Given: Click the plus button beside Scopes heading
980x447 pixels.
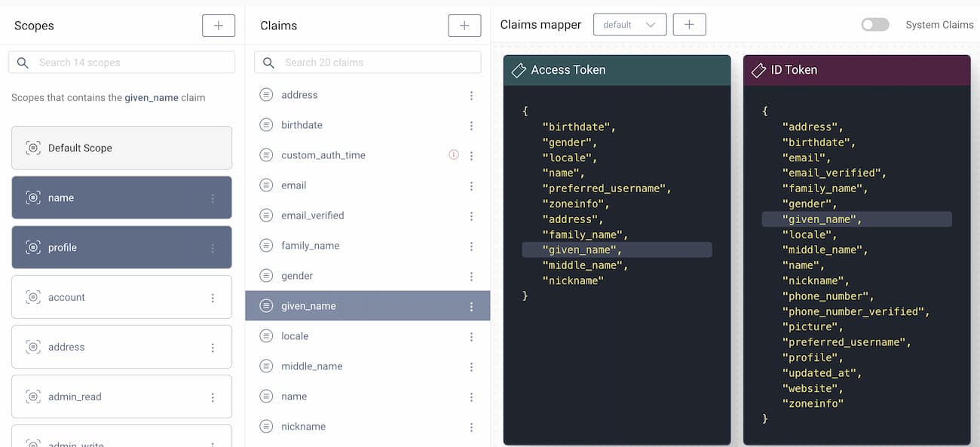Looking at the screenshot, I should [x=218, y=26].
